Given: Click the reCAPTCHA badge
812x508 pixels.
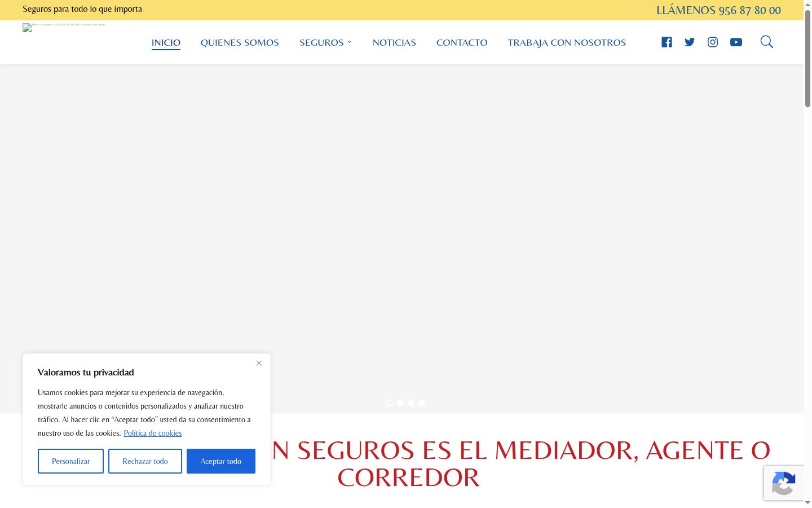Looking at the screenshot, I should click(784, 483).
